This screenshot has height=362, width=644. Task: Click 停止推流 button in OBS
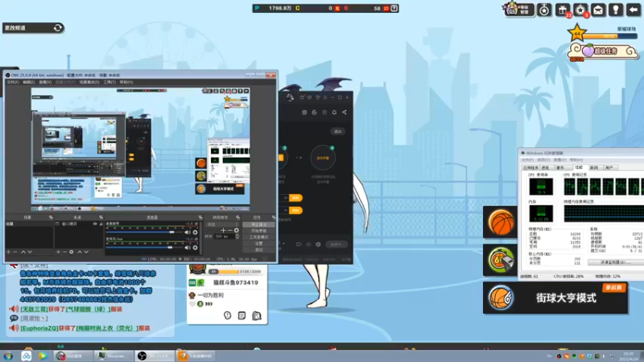pos(258,224)
